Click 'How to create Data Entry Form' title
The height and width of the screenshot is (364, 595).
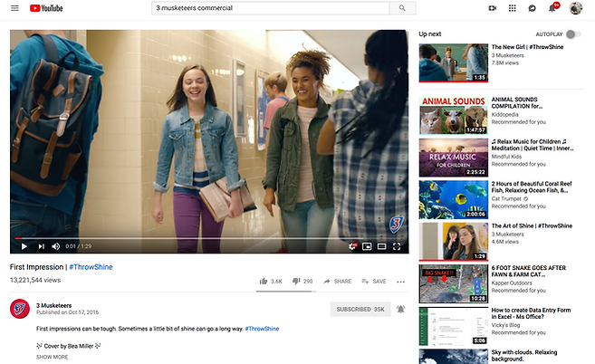[x=531, y=313]
